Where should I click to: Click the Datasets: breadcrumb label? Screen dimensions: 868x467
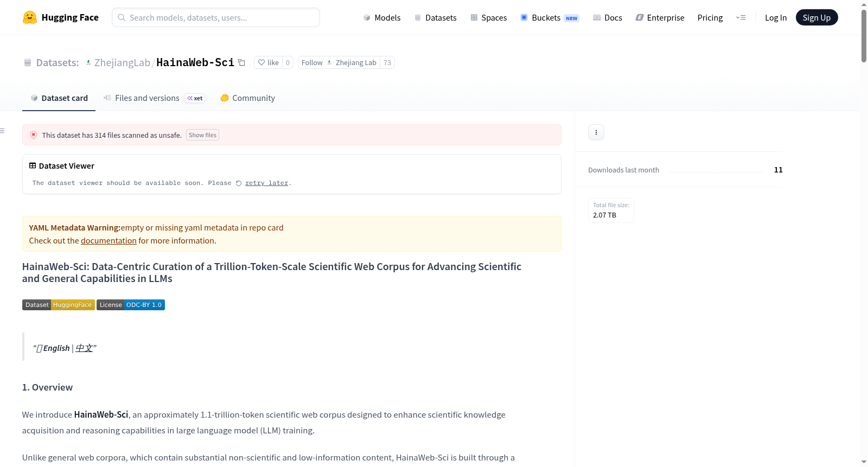click(58, 62)
